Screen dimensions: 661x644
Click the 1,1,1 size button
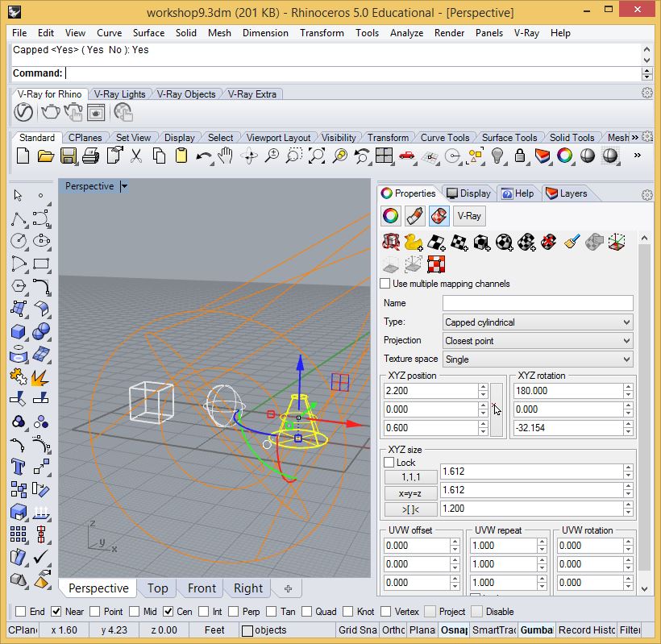coord(410,476)
